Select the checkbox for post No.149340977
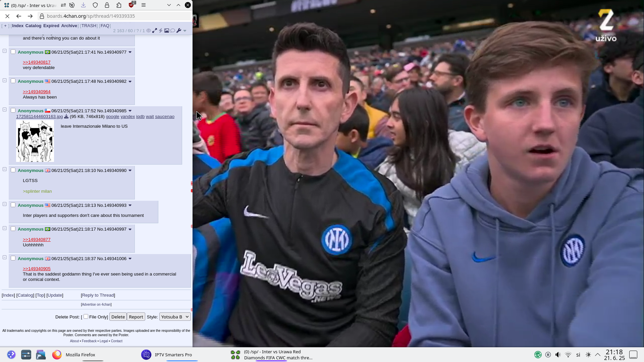 pos(13,52)
